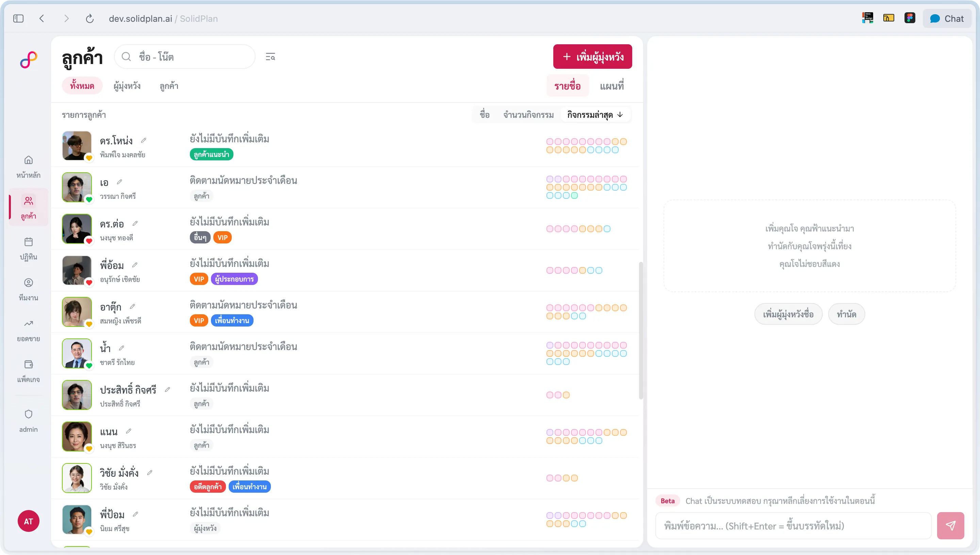The width and height of the screenshot is (980, 555).
Task: Open แพ็คเกจ package in sidebar
Action: pyautogui.click(x=29, y=371)
